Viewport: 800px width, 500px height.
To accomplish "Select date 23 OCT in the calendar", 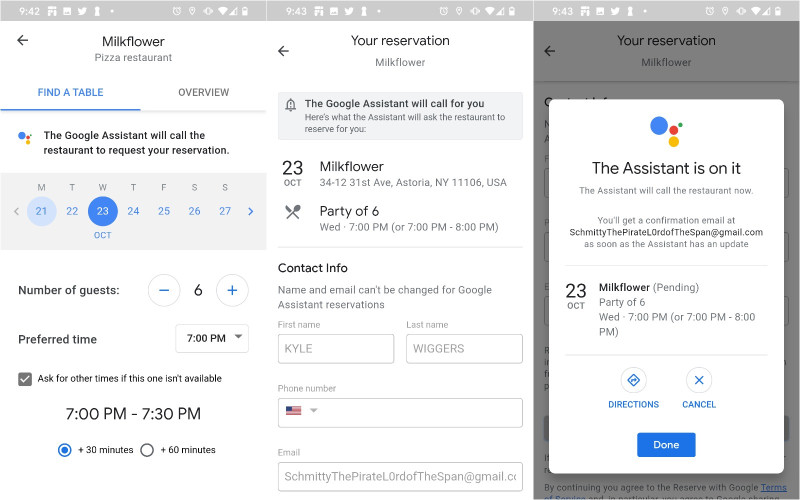I will point(103,211).
